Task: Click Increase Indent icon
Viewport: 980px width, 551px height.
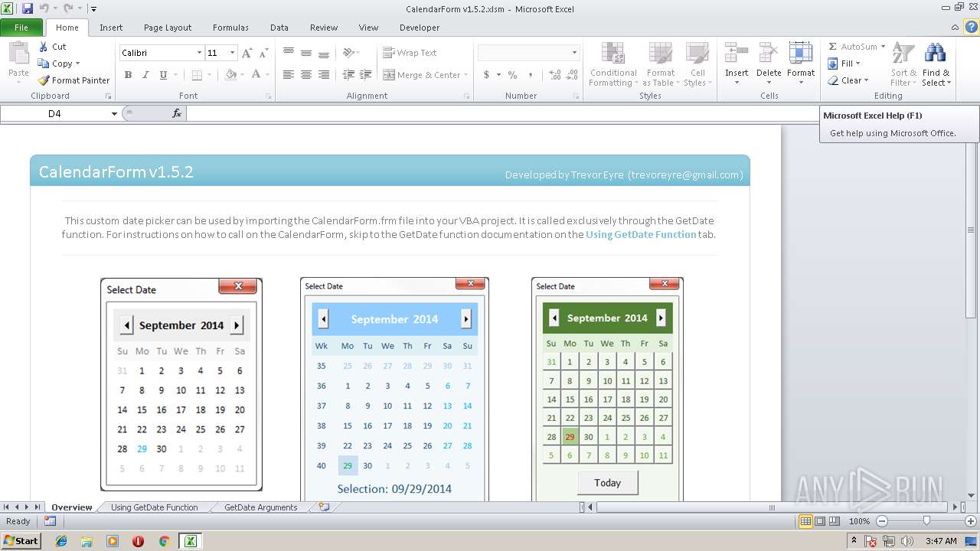Action: pyautogui.click(x=366, y=75)
